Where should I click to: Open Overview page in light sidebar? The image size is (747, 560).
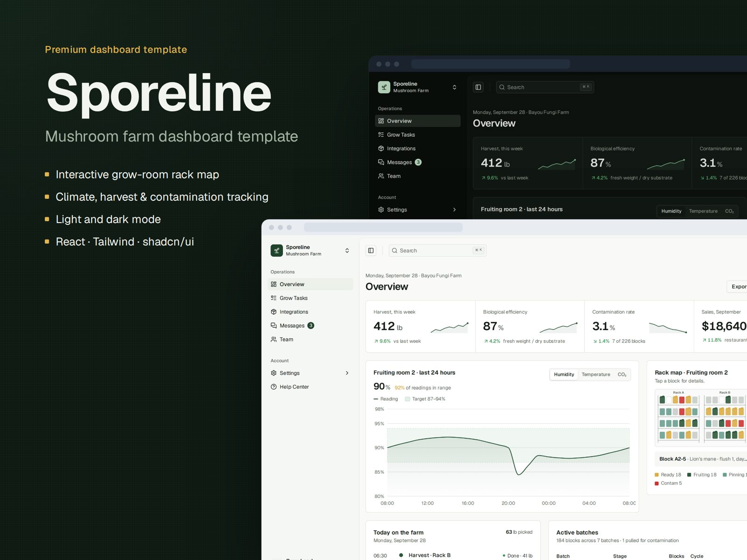[310, 284]
